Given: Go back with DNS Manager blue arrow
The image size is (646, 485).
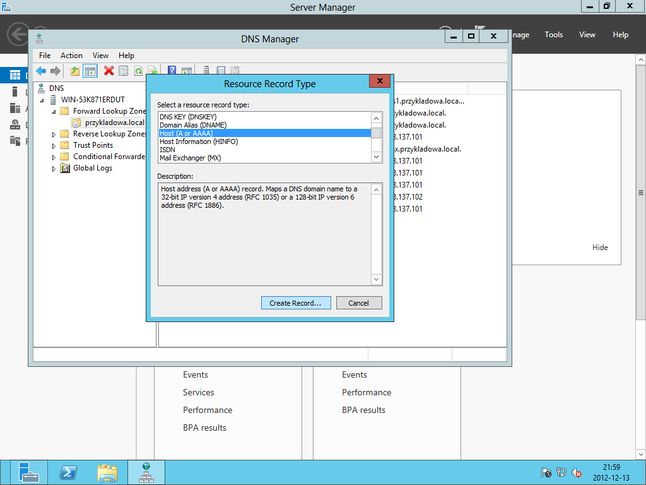Looking at the screenshot, I should click(41, 71).
